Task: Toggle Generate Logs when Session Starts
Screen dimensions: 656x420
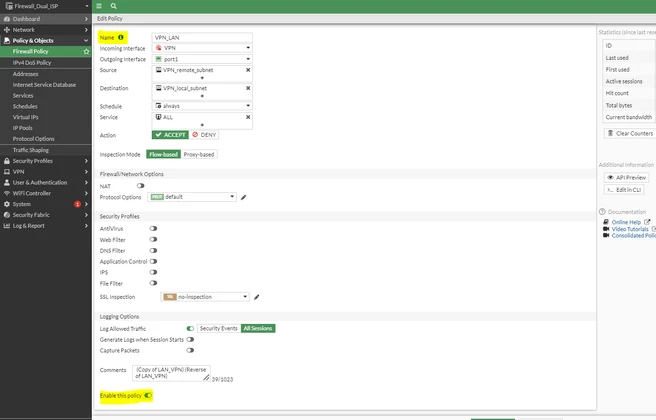Action: 190,340
